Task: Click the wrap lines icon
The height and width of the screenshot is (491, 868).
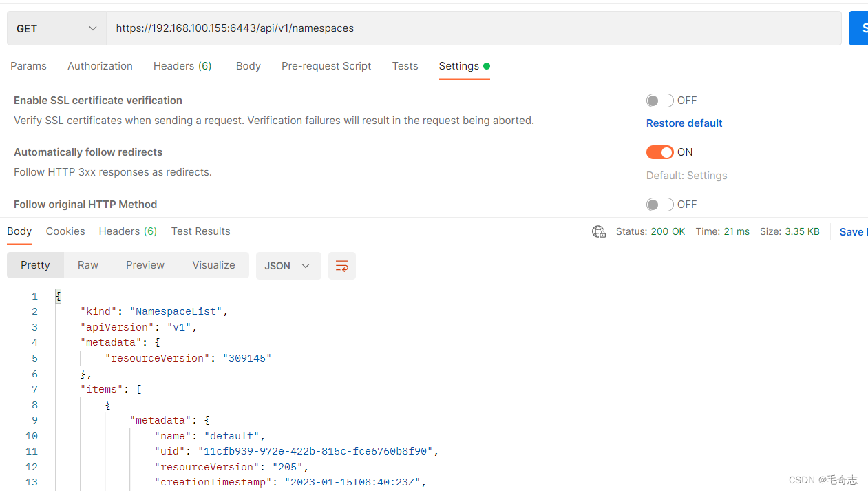Action: pos(342,266)
